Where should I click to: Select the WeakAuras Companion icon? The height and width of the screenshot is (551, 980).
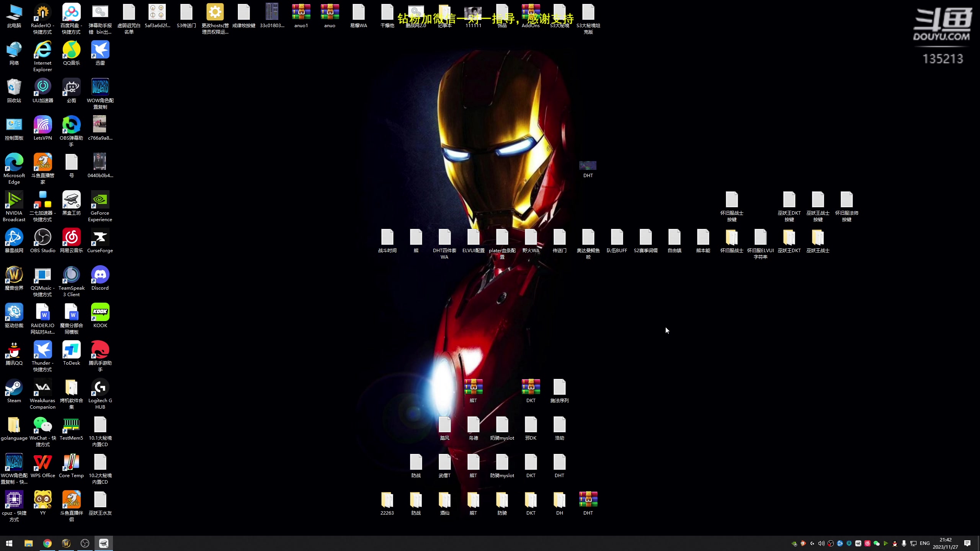coord(42,394)
